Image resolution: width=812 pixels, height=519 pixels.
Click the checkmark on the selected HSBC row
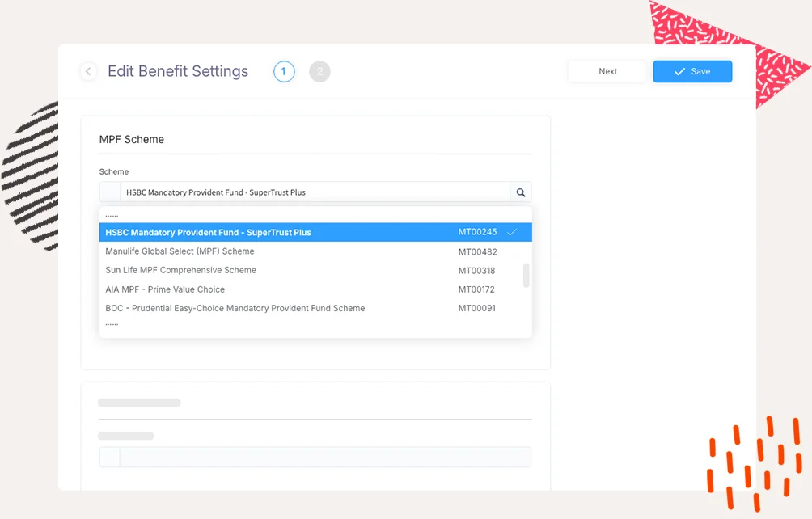[512, 233]
